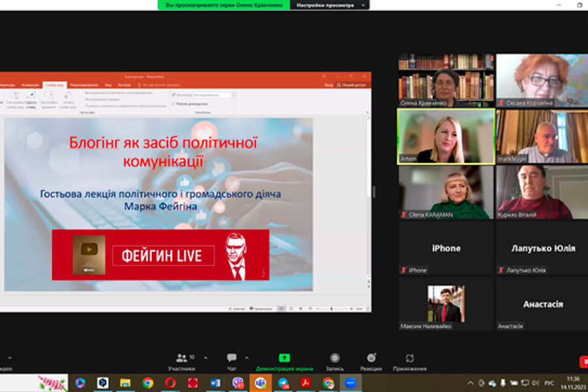Select the Анастасія participant tile

[542, 304]
